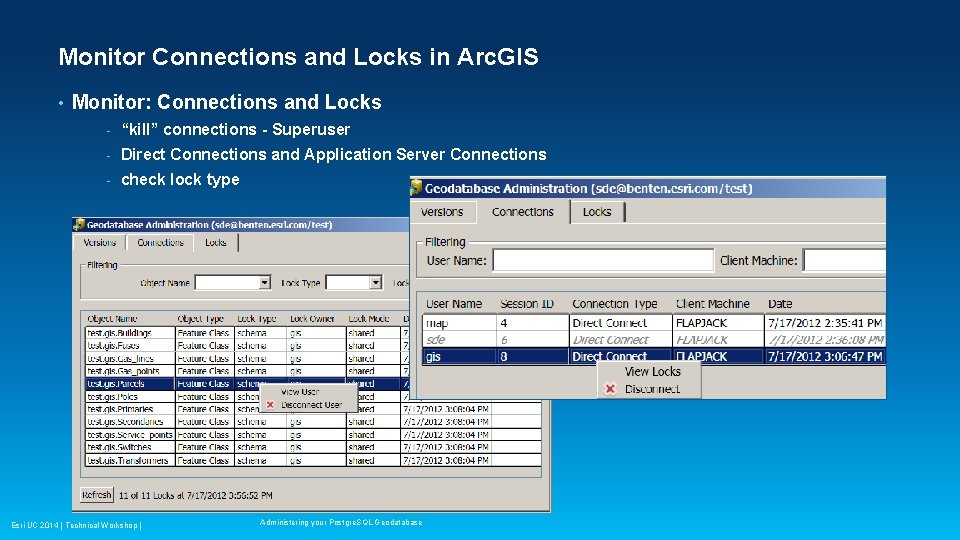Select test.gis.Secondaries lock row
The image size is (960, 540).
[x=313, y=422]
